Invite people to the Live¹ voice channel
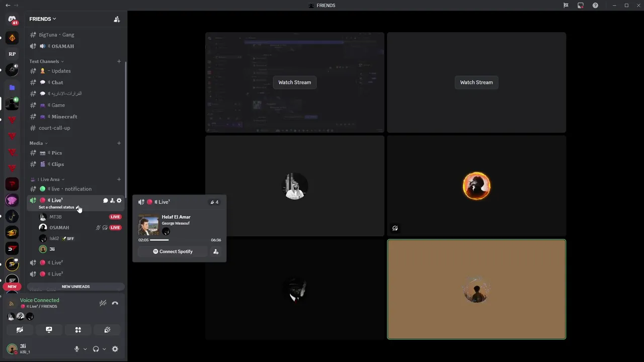 (x=112, y=201)
